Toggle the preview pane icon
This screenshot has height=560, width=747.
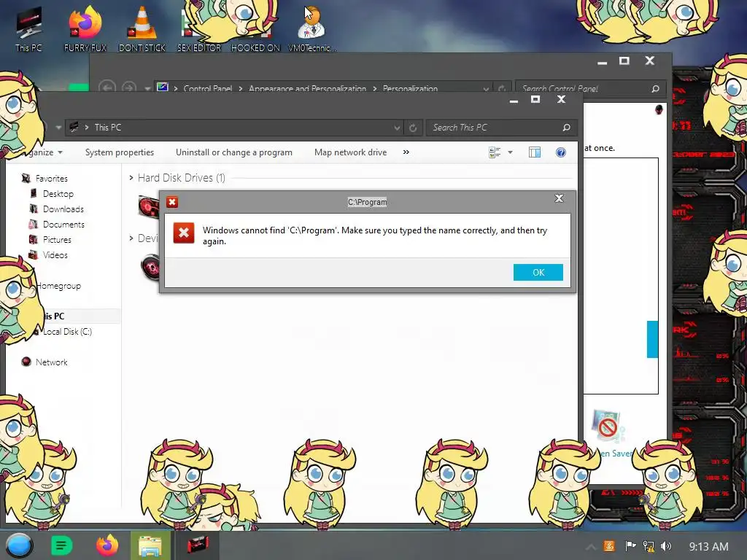535,152
